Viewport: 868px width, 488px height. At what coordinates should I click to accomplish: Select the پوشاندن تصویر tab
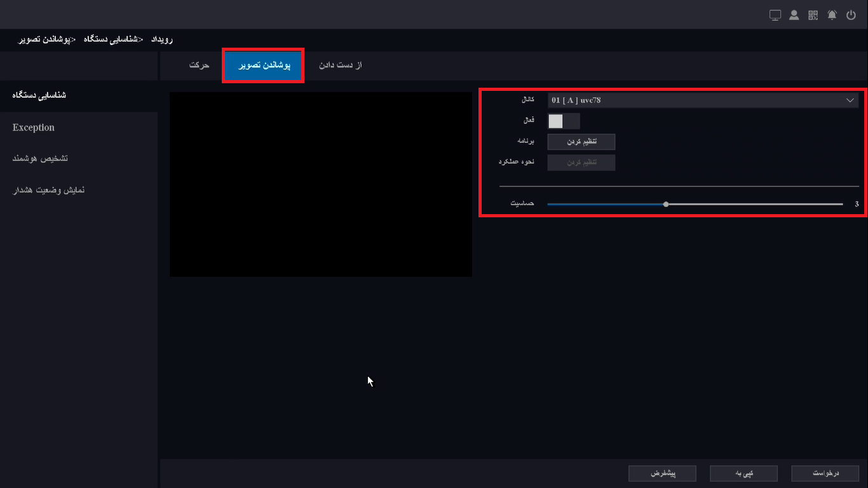click(x=264, y=65)
